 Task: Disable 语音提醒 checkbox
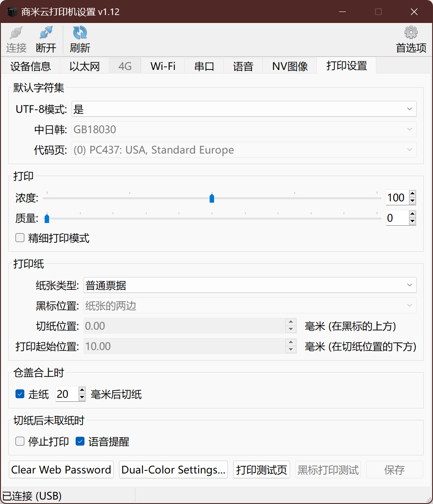click(x=80, y=441)
